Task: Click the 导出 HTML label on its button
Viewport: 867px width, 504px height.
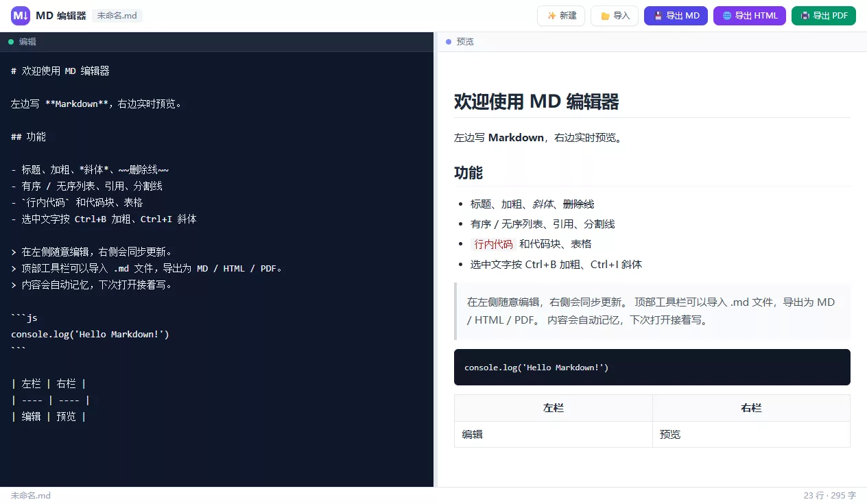Action: 756,16
